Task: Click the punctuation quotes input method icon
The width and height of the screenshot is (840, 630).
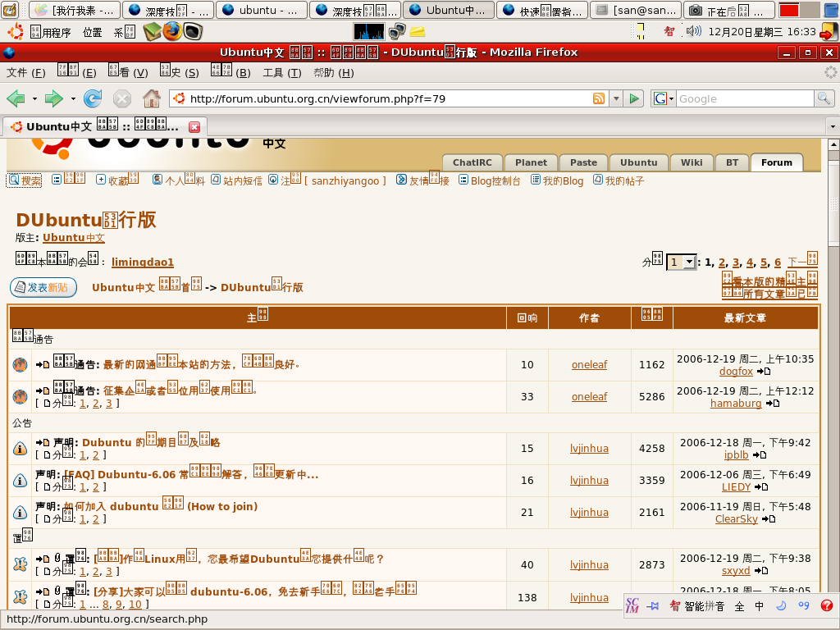Action: (x=804, y=606)
